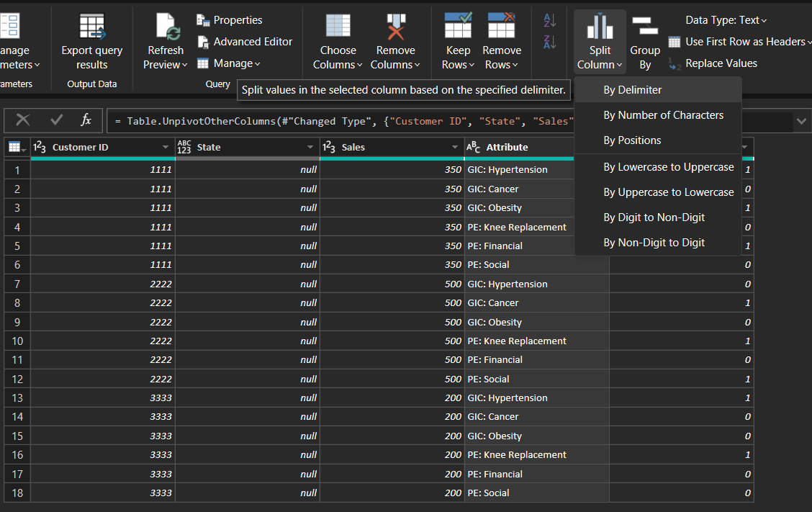Viewport: 812px width, 512px height.
Task: Select row number 1 header
Action: click(x=17, y=170)
